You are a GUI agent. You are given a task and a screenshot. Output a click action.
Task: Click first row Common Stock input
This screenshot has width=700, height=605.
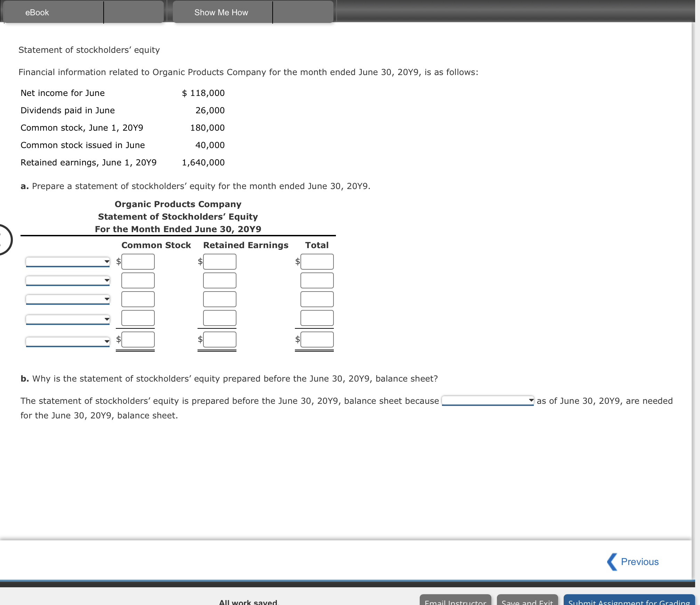click(x=138, y=262)
